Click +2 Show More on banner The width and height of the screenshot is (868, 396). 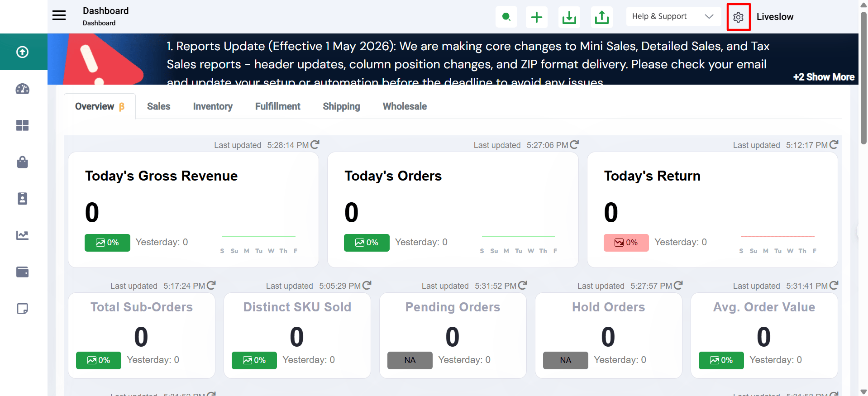[824, 77]
